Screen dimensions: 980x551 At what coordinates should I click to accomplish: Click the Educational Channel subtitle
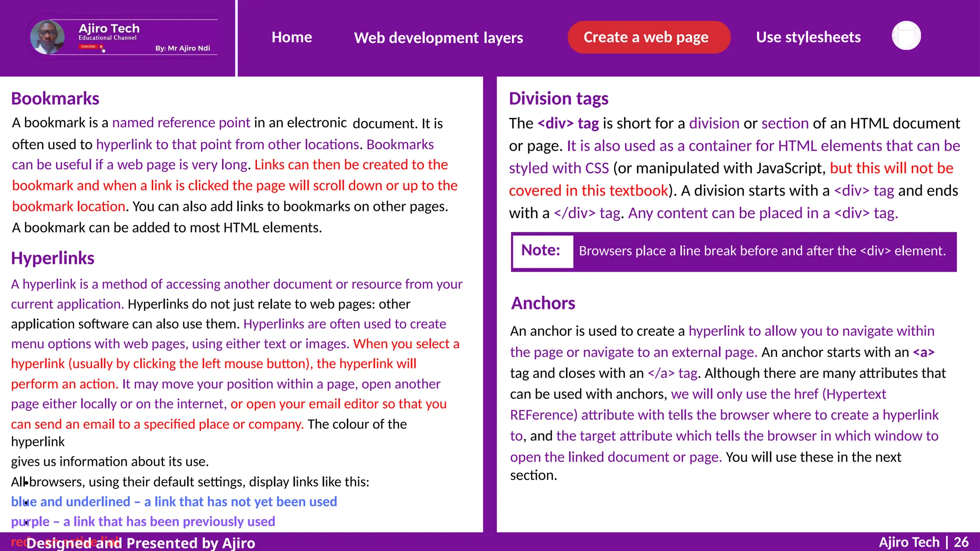108,38
